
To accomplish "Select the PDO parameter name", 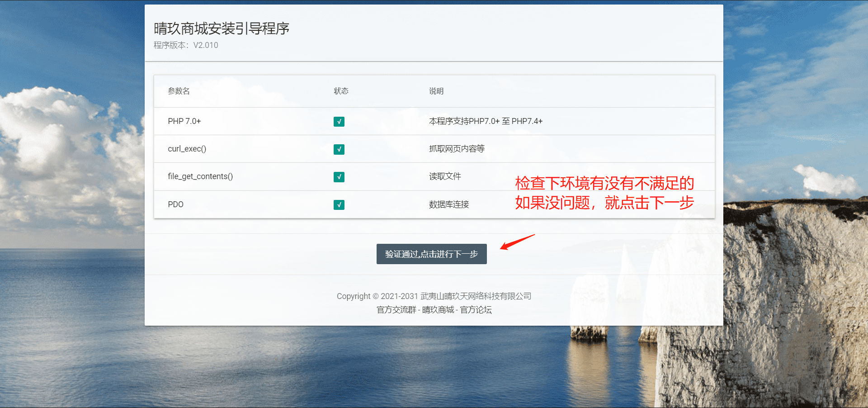I will (x=175, y=204).
